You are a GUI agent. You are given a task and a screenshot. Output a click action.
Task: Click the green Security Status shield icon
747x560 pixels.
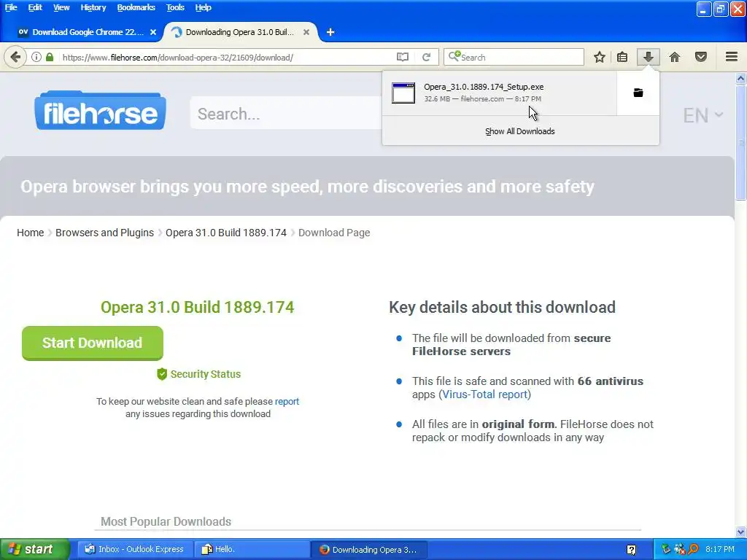[162, 374]
